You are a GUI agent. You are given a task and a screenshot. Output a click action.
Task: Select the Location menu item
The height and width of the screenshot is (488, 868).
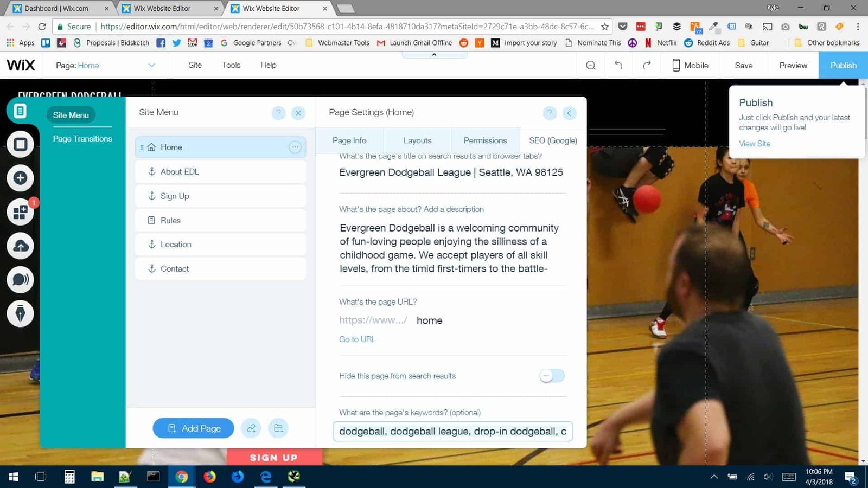(x=220, y=245)
